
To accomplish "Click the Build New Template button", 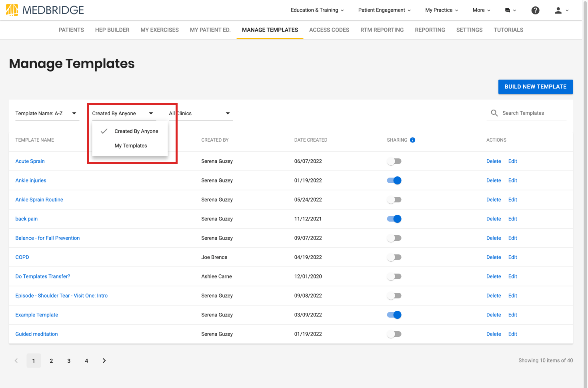I will [x=536, y=87].
